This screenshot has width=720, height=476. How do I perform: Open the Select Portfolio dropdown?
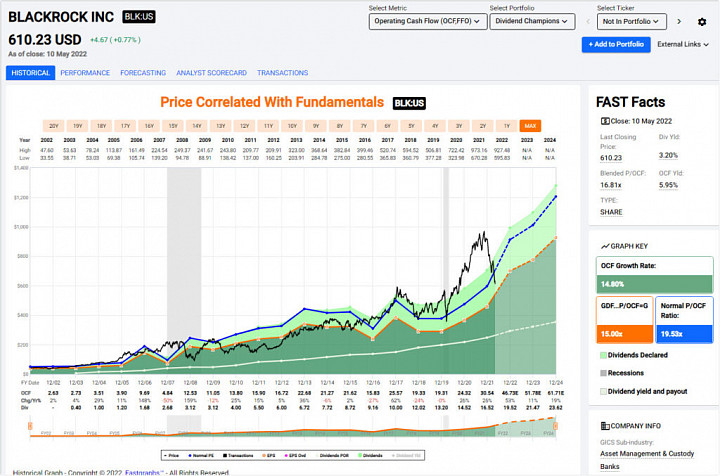click(532, 22)
